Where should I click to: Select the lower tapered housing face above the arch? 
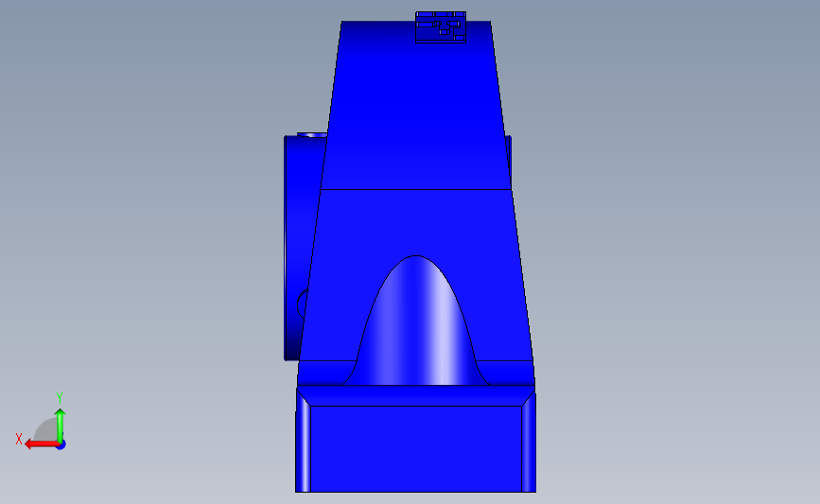[416, 222]
